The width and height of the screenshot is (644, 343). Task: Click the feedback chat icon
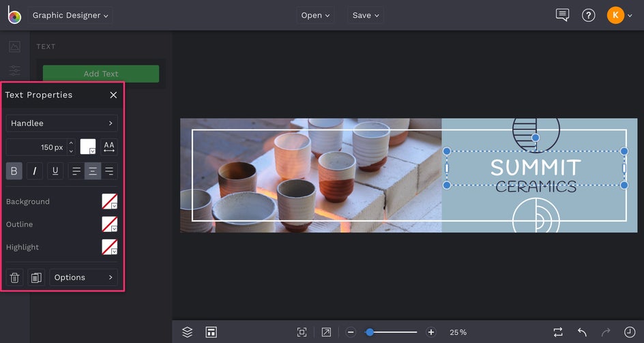562,15
